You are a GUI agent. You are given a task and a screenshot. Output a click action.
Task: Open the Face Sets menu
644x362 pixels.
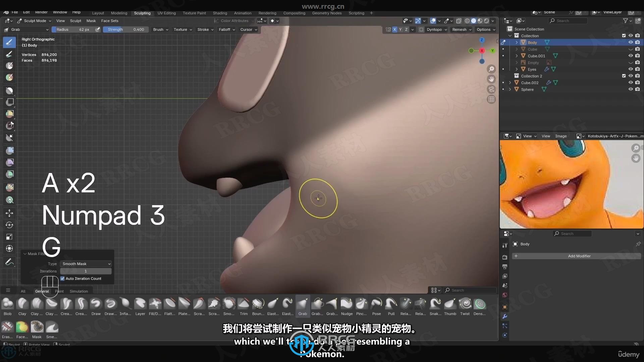coord(110,21)
